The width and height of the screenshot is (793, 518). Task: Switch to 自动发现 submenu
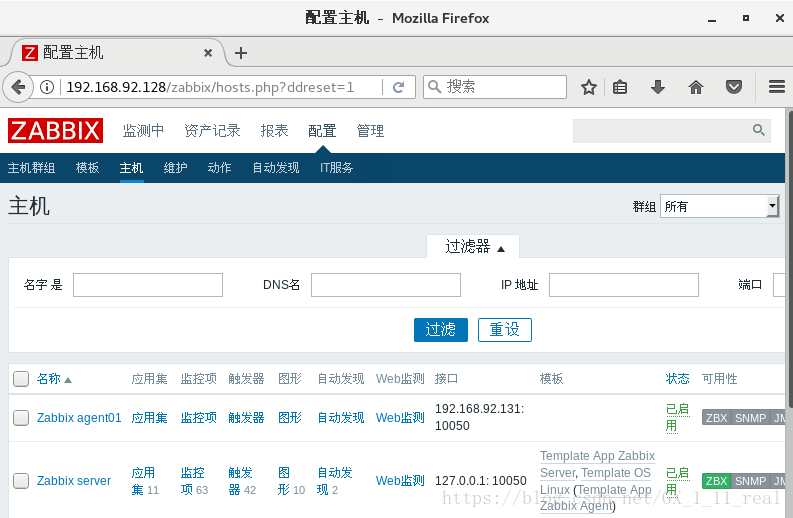pyautogui.click(x=276, y=167)
